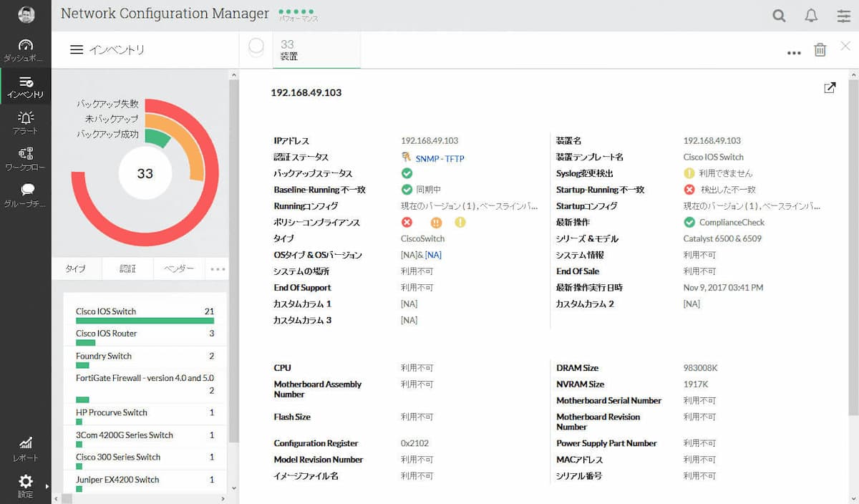Expand the three-dot more actions menu

pyautogui.click(x=794, y=52)
